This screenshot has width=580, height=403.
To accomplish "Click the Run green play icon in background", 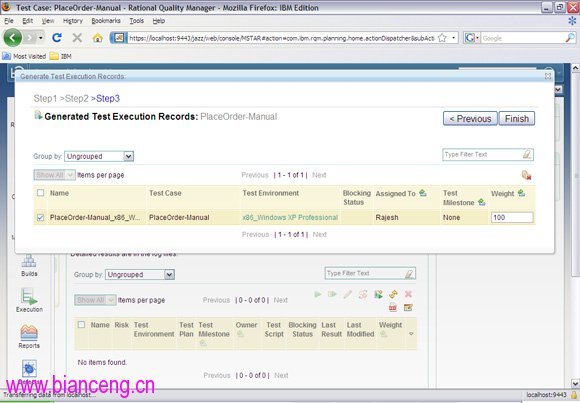I will pyautogui.click(x=317, y=294).
